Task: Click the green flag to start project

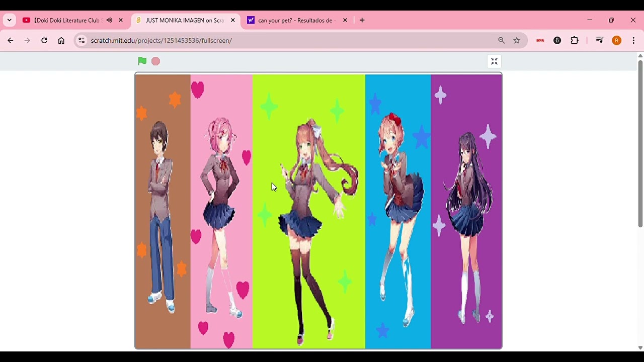Action: pos(142,61)
